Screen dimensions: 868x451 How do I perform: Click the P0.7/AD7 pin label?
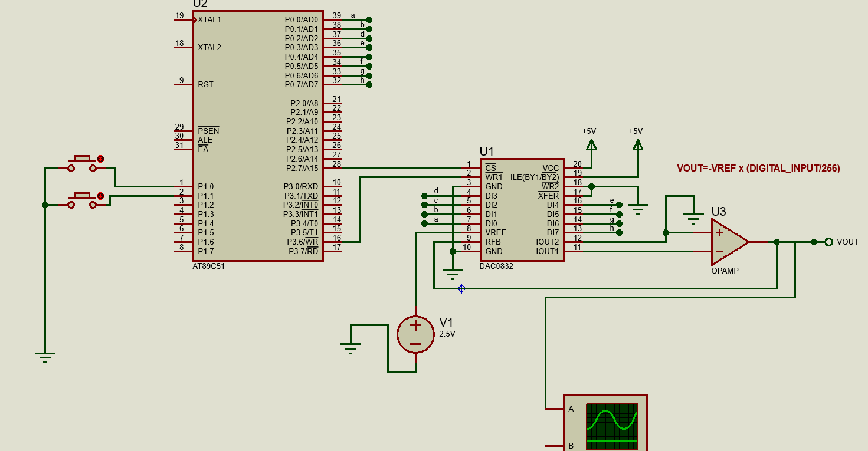tap(302, 84)
